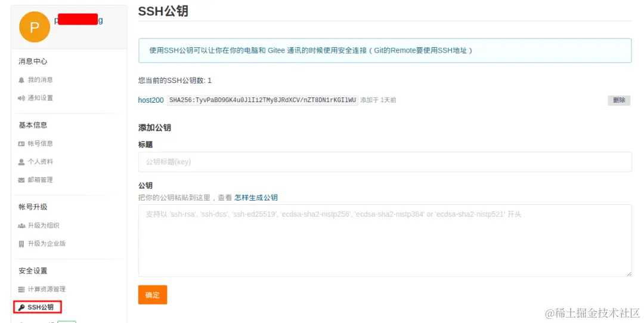Screen dimensions: 644x323
Task: Open 我的消息 in the sidebar
Action: tap(41, 80)
